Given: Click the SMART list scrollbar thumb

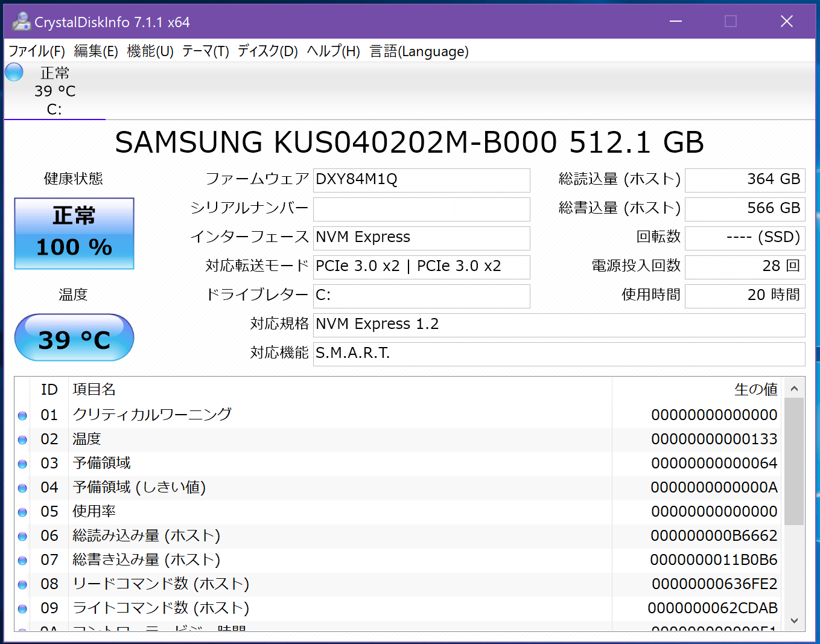Looking at the screenshot, I should 794,461.
